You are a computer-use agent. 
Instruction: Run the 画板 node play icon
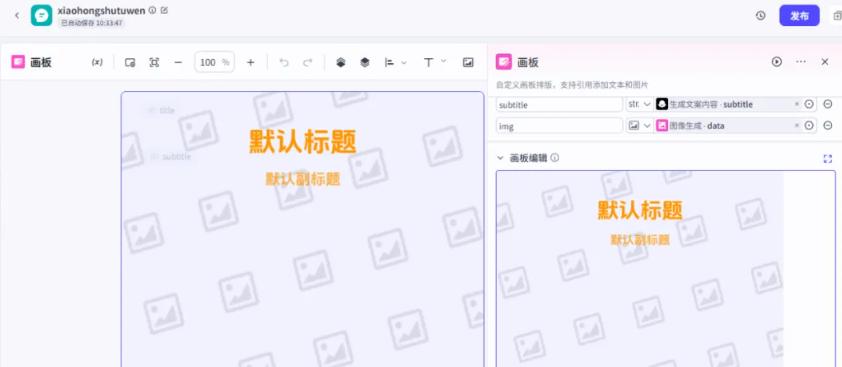click(x=776, y=62)
